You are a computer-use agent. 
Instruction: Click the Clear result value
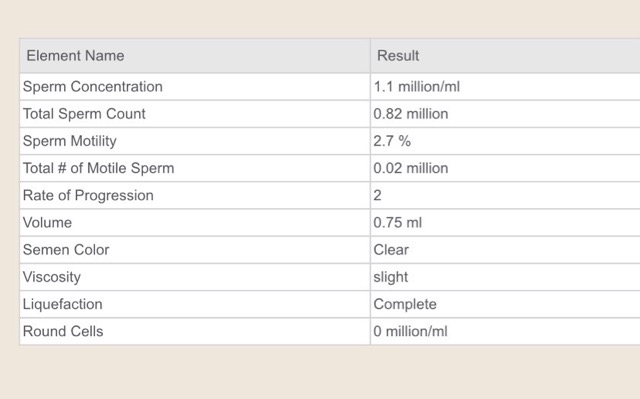[x=391, y=250]
